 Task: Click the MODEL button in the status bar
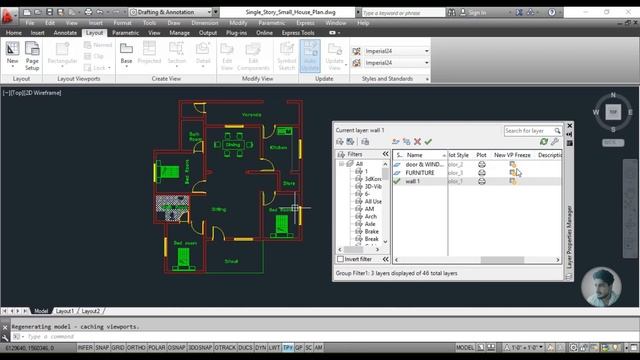pos(465,348)
